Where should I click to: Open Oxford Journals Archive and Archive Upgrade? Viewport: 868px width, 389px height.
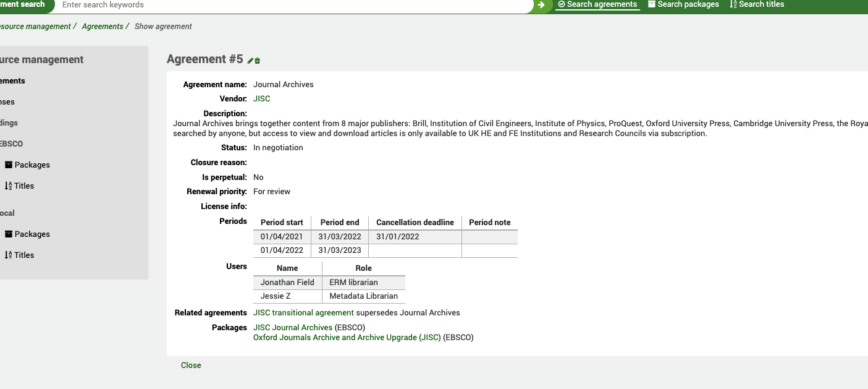[x=347, y=337]
